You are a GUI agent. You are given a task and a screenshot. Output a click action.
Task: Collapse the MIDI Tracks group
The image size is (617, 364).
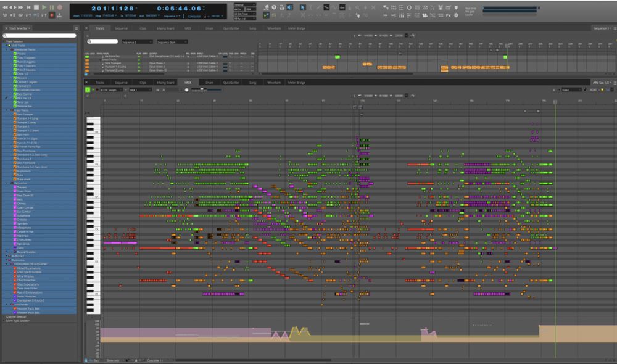click(6, 46)
